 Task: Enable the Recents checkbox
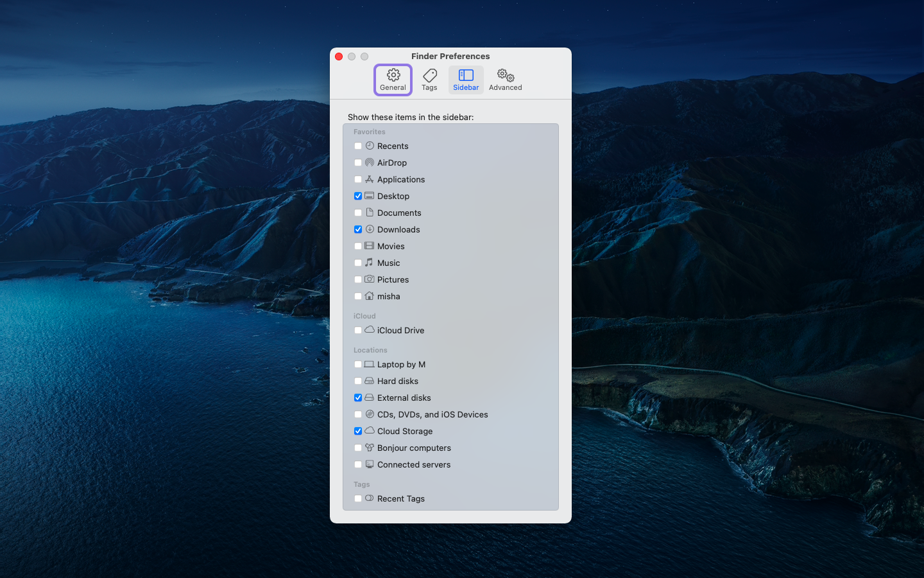(x=358, y=146)
